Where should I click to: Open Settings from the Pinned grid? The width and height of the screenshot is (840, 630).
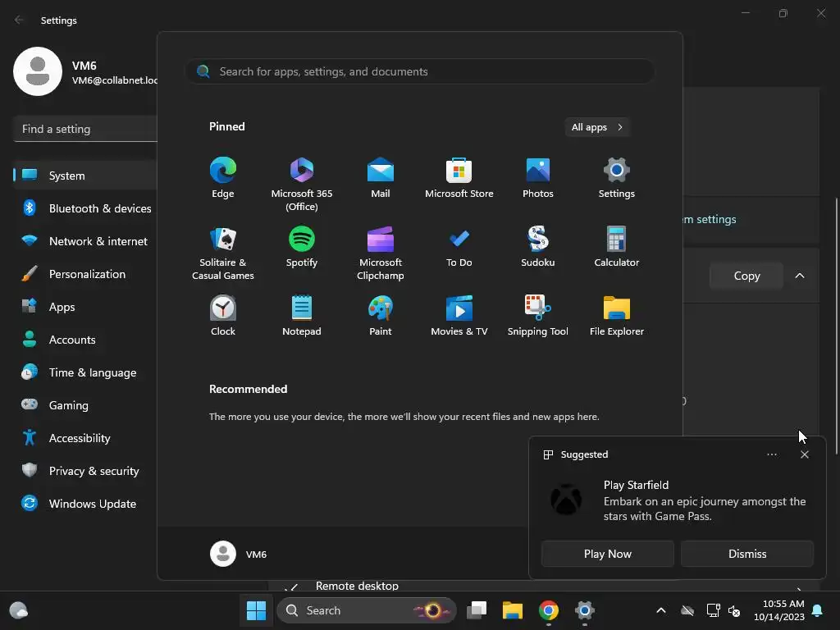(x=617, y=178)
